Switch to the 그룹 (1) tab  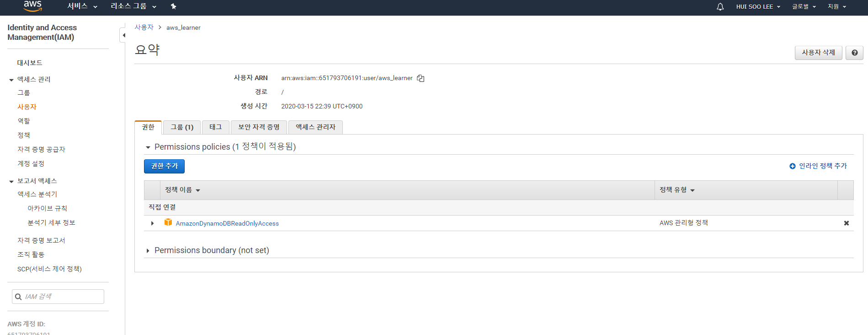pos(182,127)
